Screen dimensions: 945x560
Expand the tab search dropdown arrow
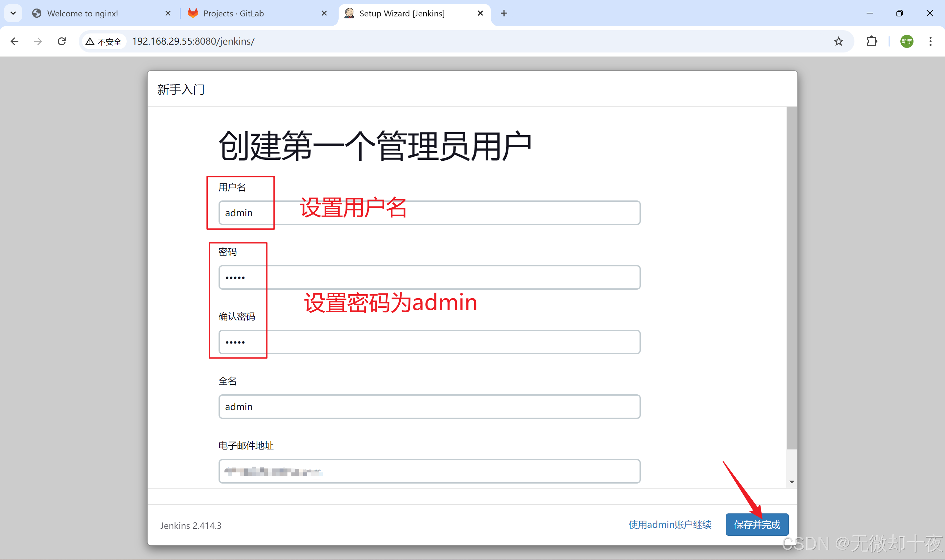point(13,13)
